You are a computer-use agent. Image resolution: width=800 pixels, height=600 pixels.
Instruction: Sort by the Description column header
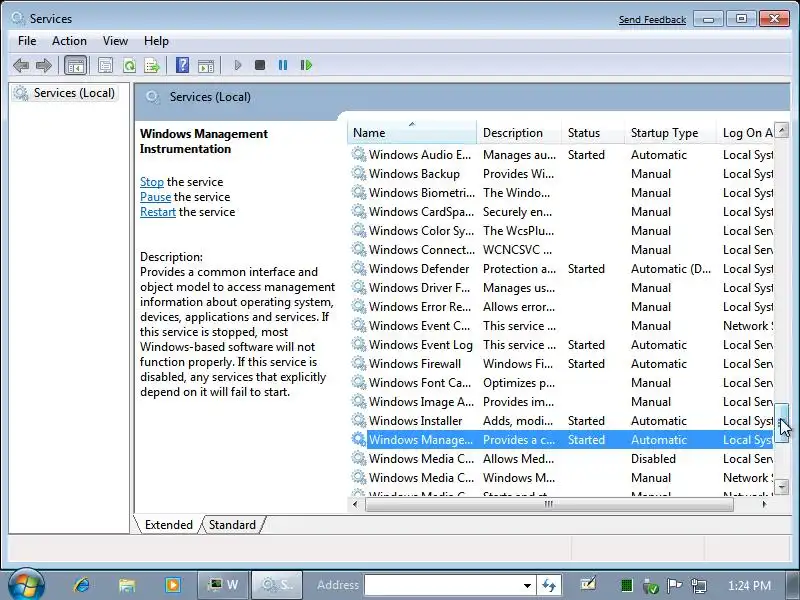pos(519,133)
